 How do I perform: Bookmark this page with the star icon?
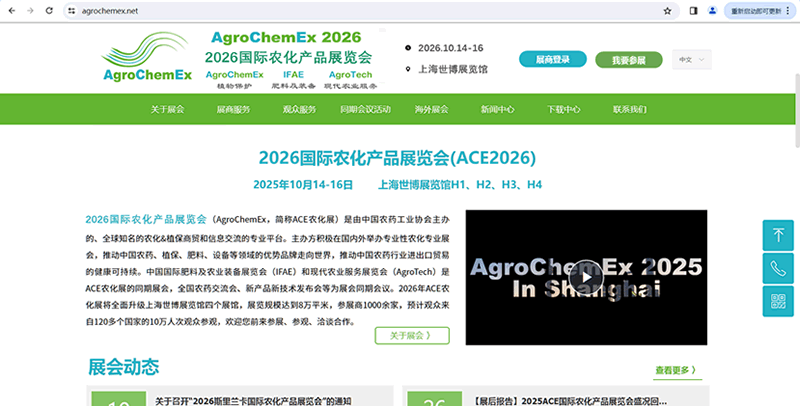pyautogui.click(x=667, y=10)
